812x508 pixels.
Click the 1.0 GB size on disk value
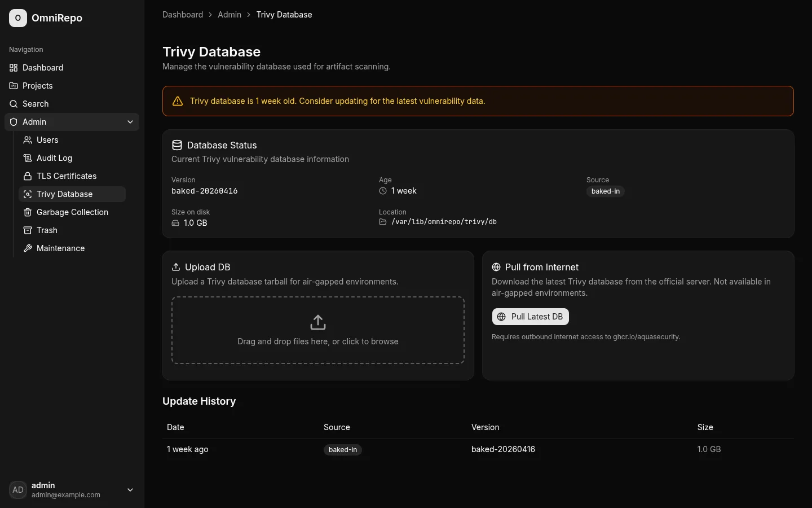coord(196,223)
